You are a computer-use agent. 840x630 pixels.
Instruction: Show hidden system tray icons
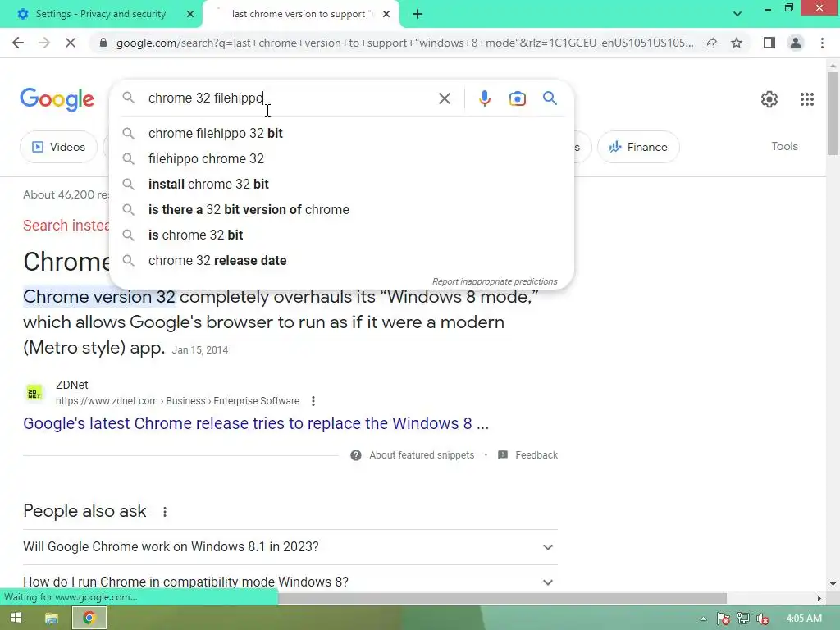click(x=703, y=619)
